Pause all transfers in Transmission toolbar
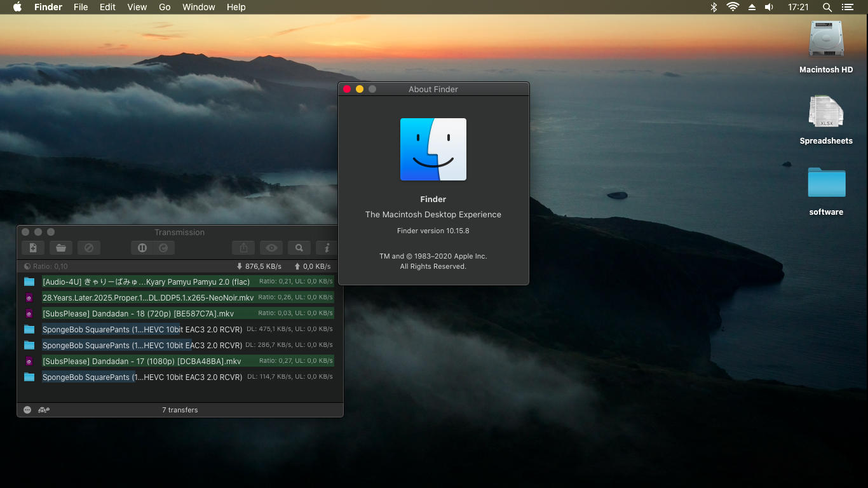The image size is (868, 488). tap(142, 248)
